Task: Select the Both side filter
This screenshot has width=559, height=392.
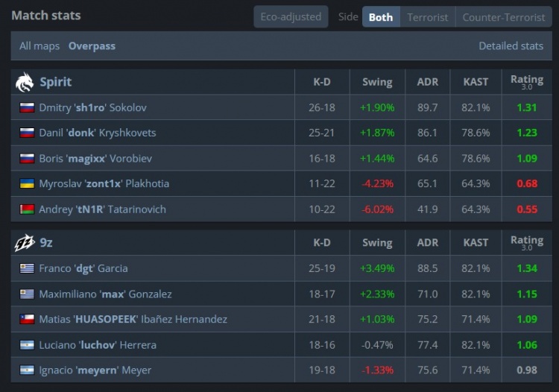Action: coord(381,16)
